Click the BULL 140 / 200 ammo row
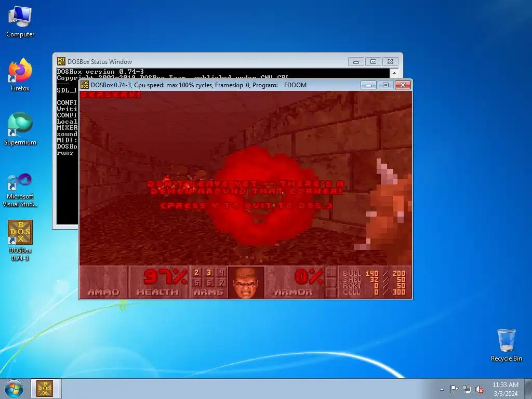Image resolution: width=532 pixels, height=399 pixels. [x=374, y=273]
